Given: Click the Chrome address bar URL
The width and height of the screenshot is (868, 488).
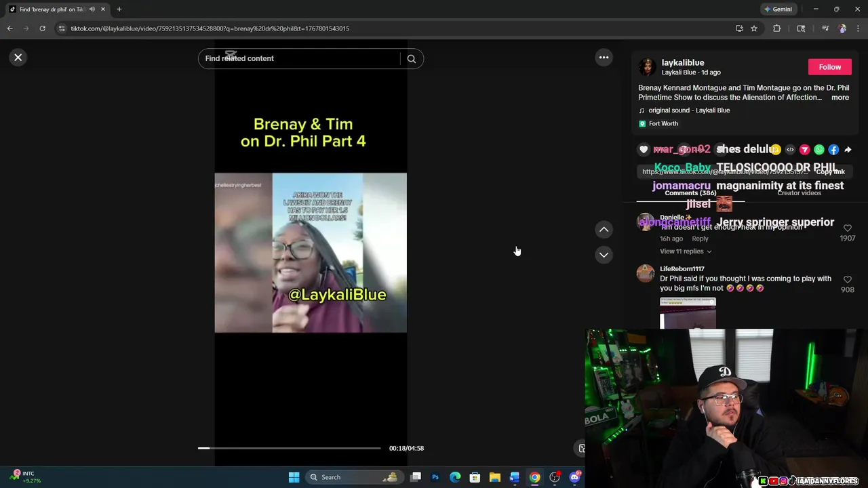Looking at the screenshot, I should (x=210, y=28).
